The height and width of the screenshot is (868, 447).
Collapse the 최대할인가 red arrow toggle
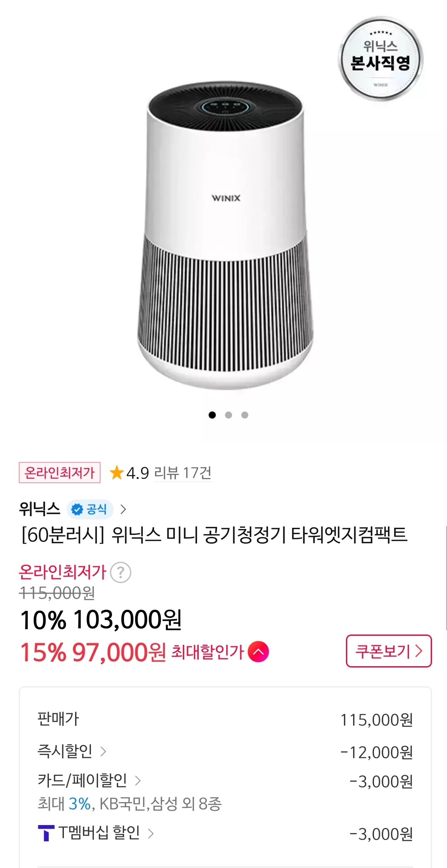coord(258,652)
